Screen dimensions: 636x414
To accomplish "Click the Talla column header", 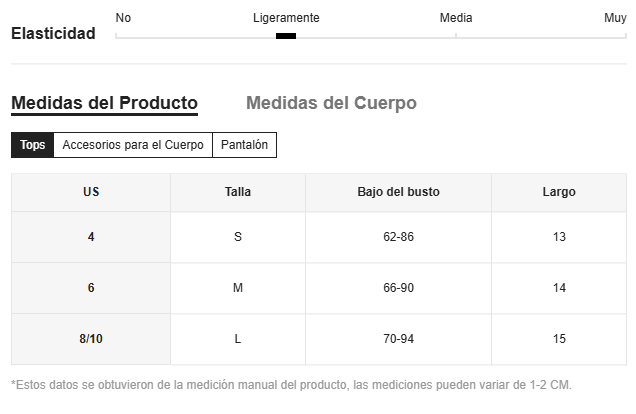I will [238, 192].
